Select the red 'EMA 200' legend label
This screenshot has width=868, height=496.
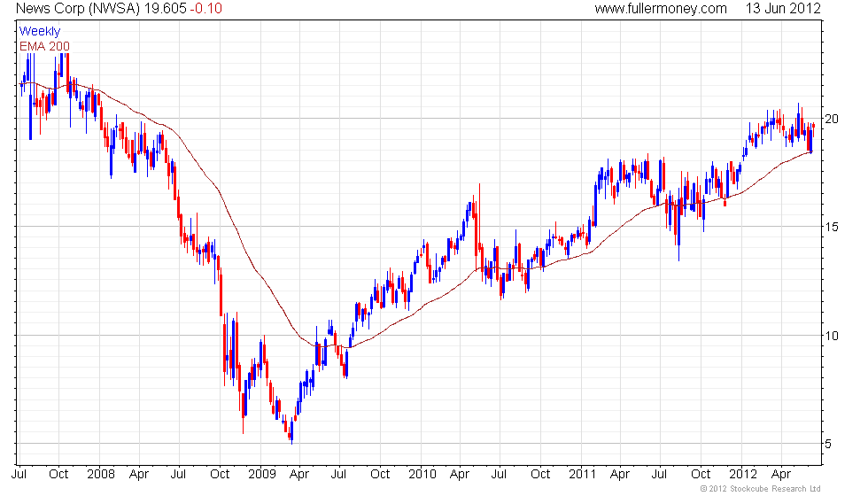pos(44,46)
